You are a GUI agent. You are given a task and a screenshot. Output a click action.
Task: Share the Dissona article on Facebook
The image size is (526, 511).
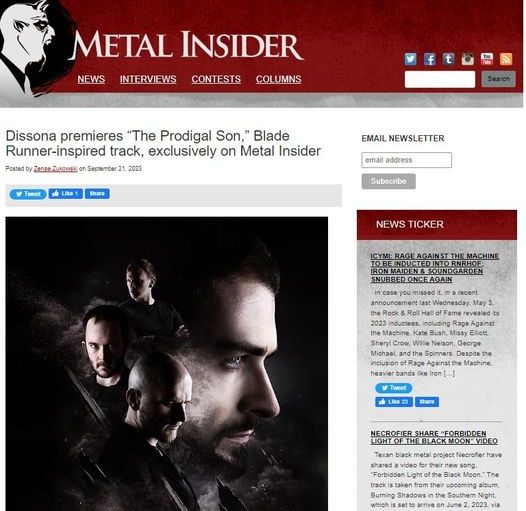pyautogui.click(x=97, y=194)
